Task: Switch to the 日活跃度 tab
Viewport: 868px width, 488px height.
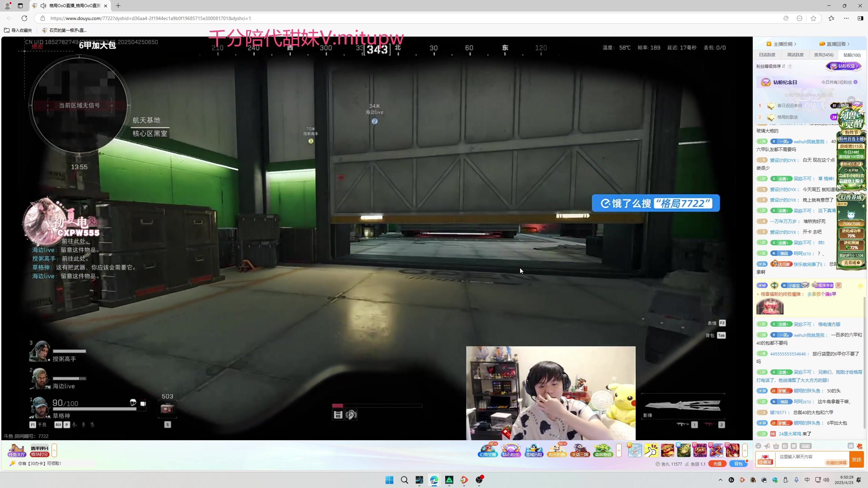Action: pos(767,55)
